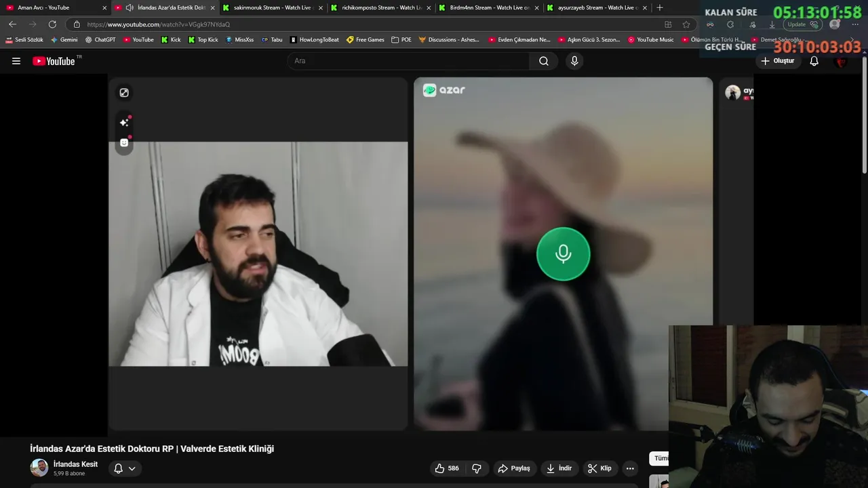Show more bookmarks with overflow chevron
Image resolution: width=868 pixels, height=488 pixels.
[x=852, y=40]
